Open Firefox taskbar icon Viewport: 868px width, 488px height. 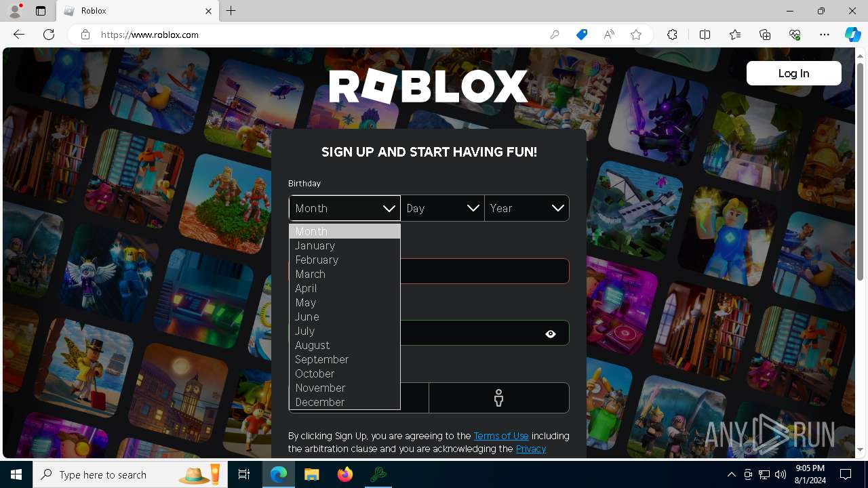(x=345, y=474)
